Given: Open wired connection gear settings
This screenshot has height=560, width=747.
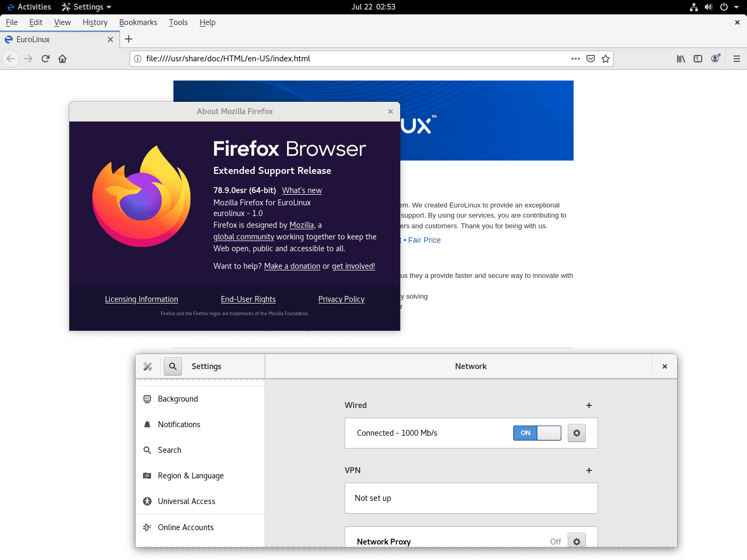Looking at the screenshot, I should click(577, 433).
